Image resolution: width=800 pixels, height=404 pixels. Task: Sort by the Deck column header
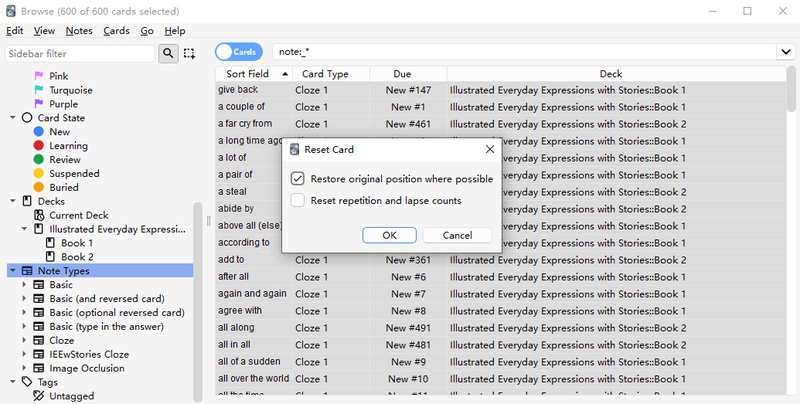617,74
